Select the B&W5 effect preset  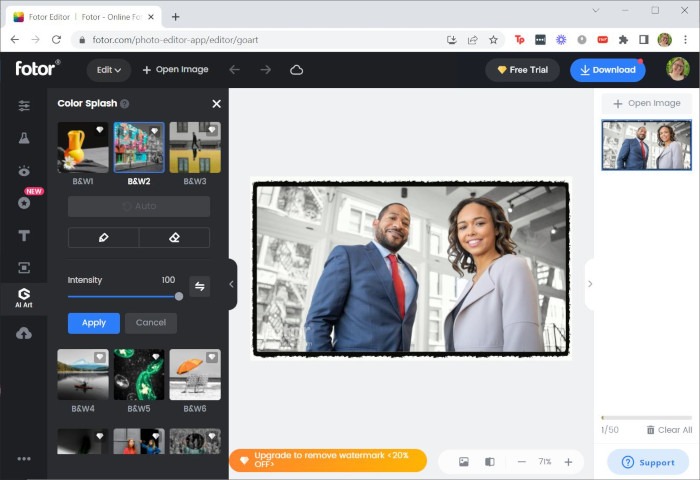139,375
